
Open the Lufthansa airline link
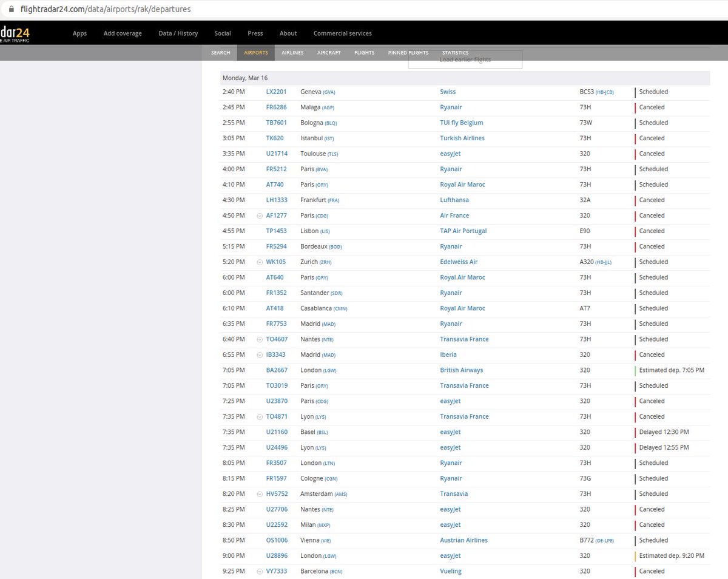click(454, 200)
